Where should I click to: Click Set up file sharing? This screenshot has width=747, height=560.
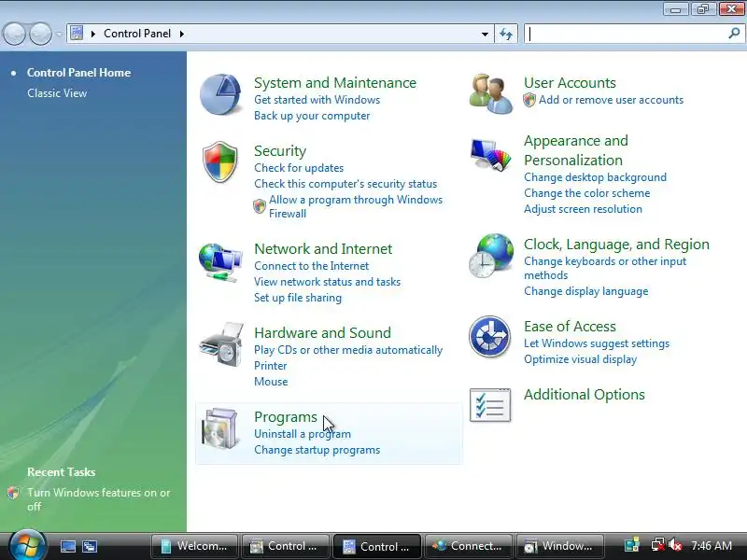coord(298,298)
